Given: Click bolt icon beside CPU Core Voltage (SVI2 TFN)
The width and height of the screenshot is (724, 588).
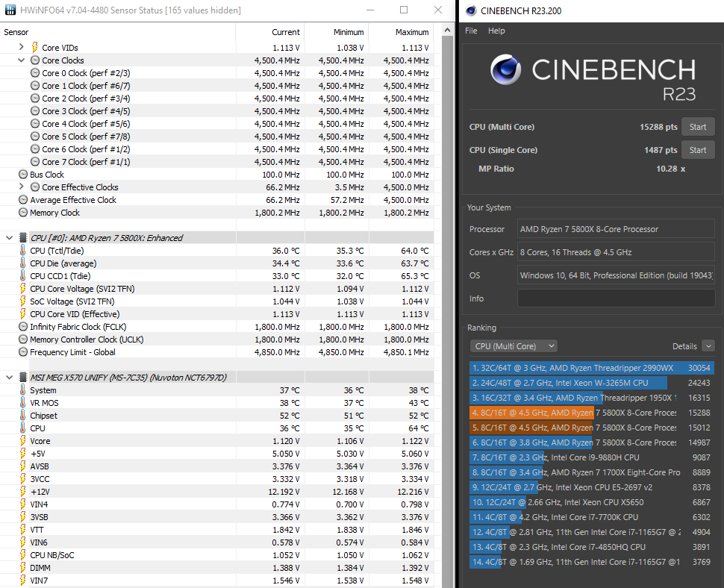Looking at the screenshot, I should pos(22,289).
